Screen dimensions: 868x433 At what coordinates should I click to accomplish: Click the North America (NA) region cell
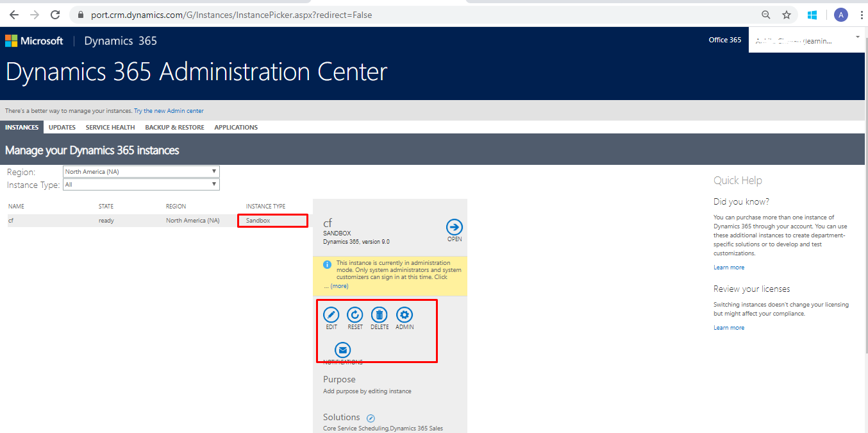[x=193, y=221]
